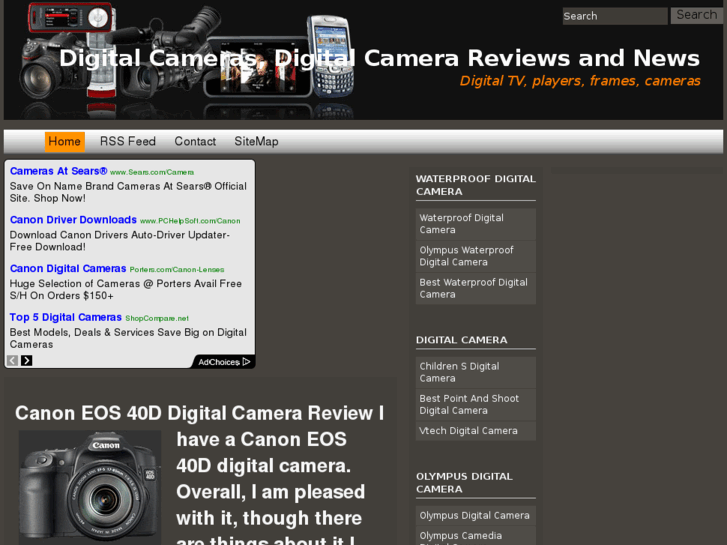
Task: Click the WATERPROOF DIGITAL CAMERA section heading
Action: (476, 185)
